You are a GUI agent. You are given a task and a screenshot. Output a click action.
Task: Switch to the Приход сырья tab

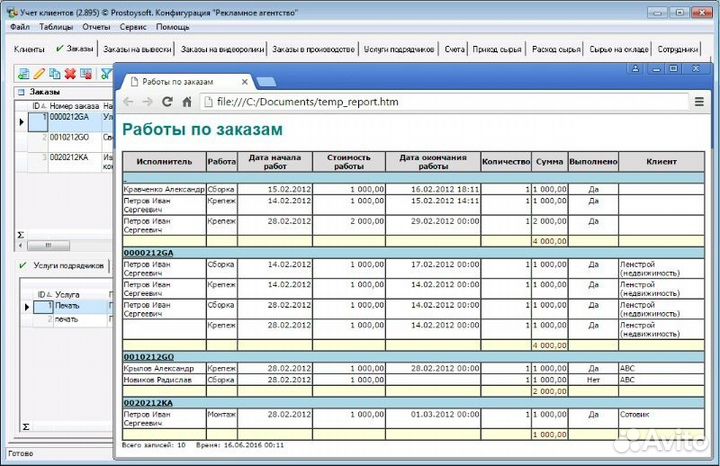(x=497, y=49)
